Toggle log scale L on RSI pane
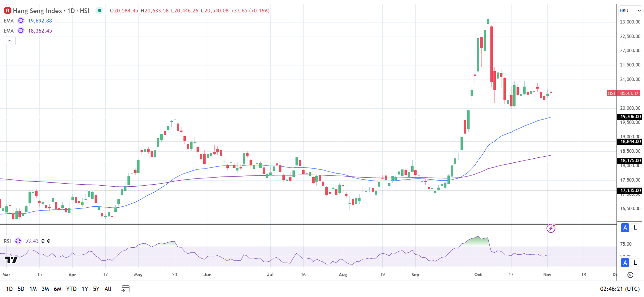This screenshot has width=644, height=297. (x=635, y=263)
